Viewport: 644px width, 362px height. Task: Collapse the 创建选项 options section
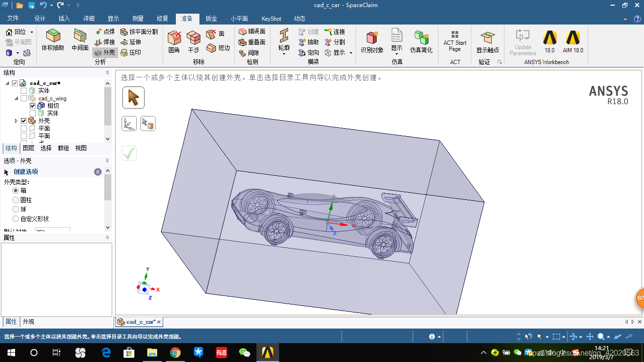[98, 172]
